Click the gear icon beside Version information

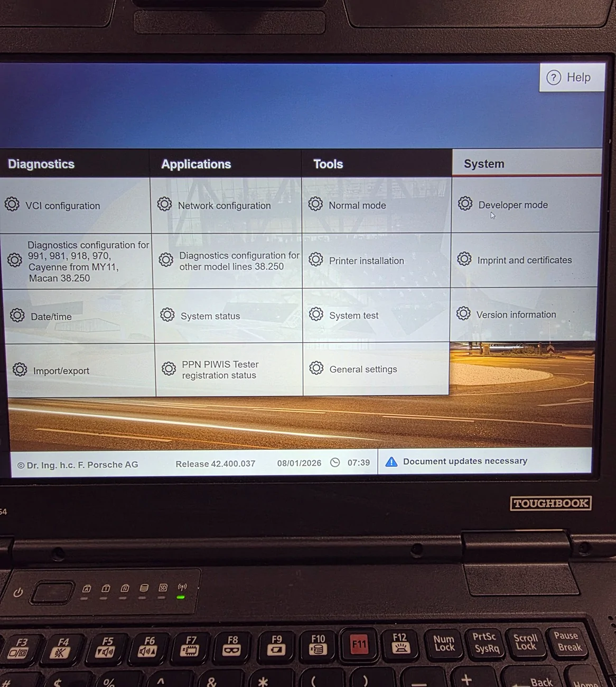tap(463, 313)
